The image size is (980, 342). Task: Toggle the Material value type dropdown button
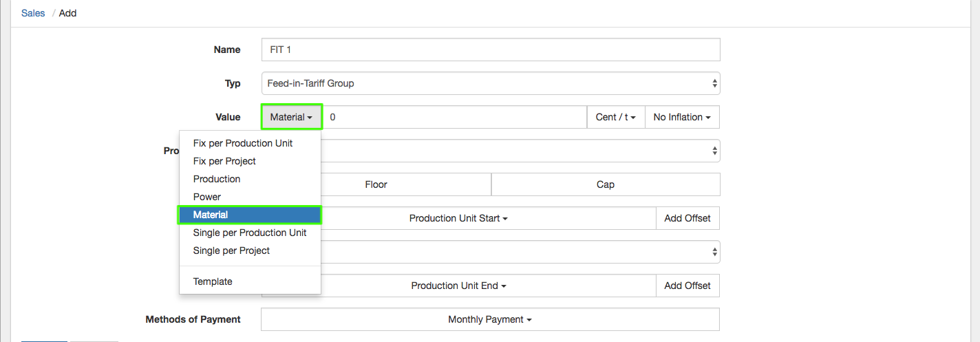[x=291, y=117]
